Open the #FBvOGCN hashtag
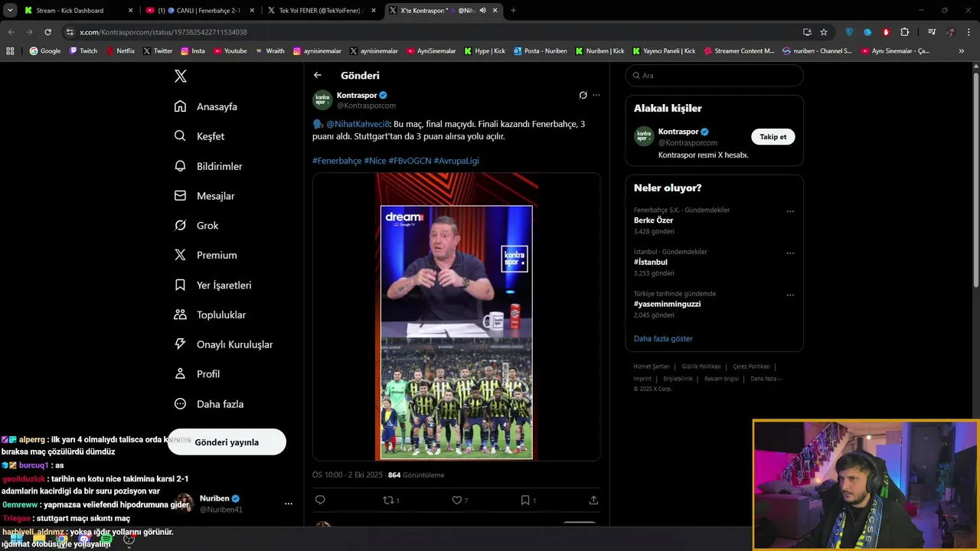This screenshot has width=980, height=551. tap(410, 161)
